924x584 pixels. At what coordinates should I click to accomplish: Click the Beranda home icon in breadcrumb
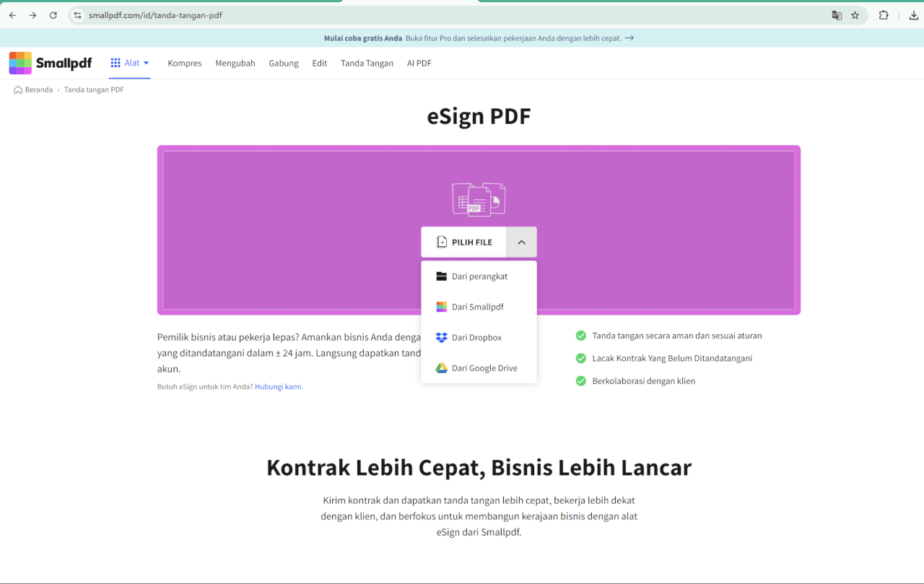click(18, 89)
